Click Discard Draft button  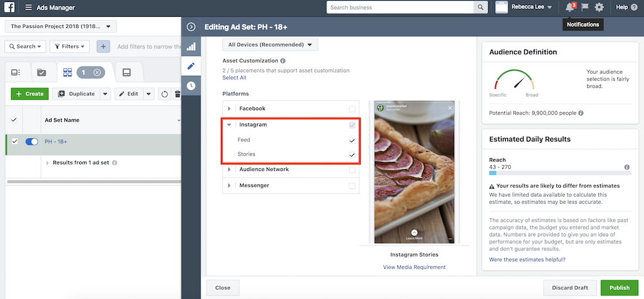tap(570, 288)
